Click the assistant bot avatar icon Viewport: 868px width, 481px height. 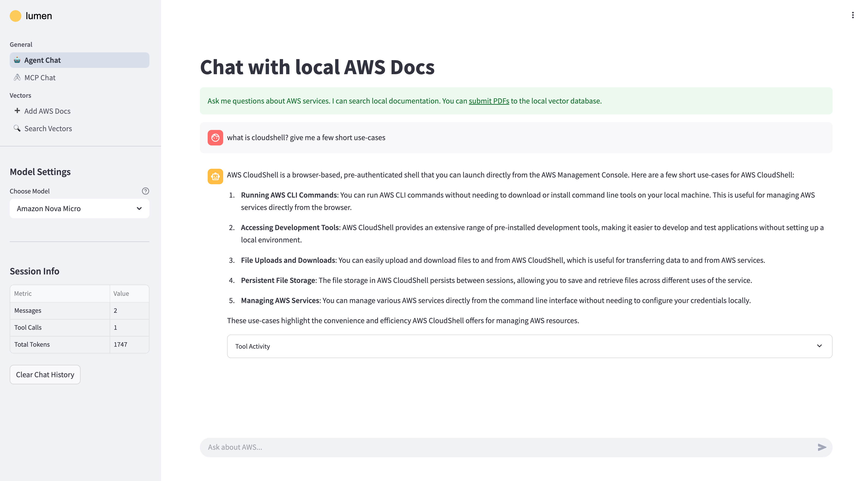[215, 176]
